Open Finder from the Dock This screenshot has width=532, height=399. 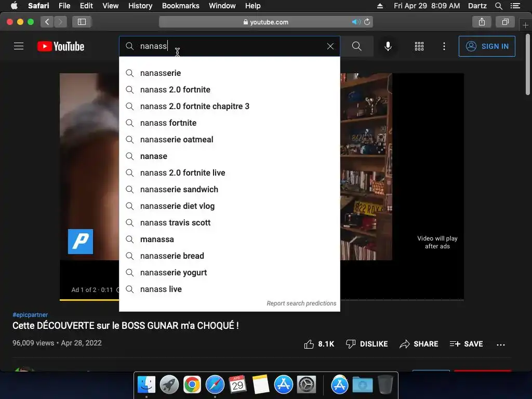coord(147,384)
